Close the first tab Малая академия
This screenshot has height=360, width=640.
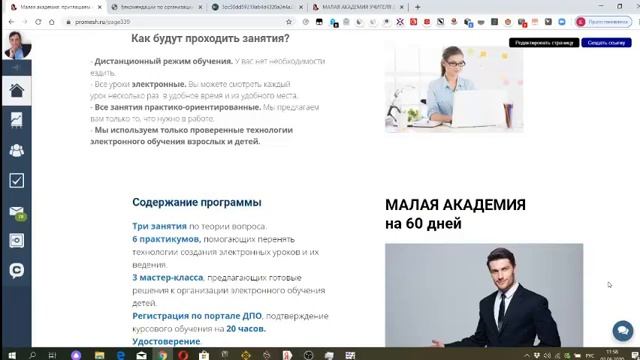point(100,7)
